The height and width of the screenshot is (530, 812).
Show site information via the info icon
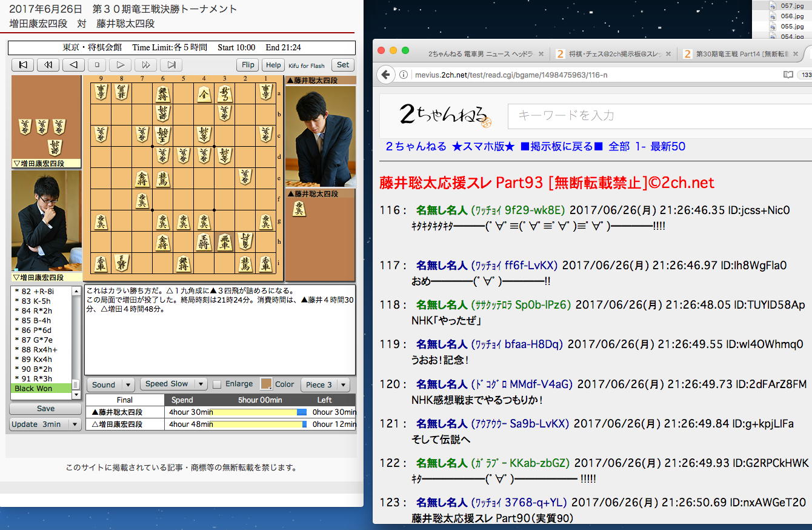coord(404,75)
